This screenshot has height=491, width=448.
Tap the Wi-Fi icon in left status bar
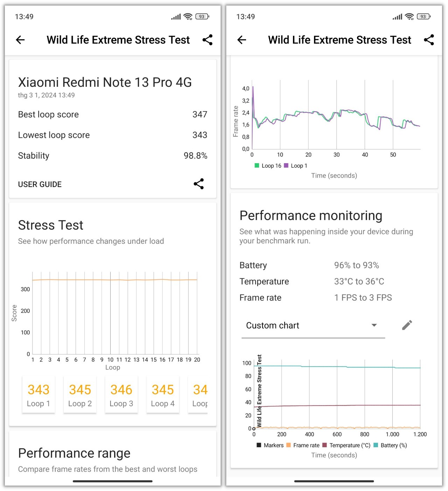click(x=188, y=16)
